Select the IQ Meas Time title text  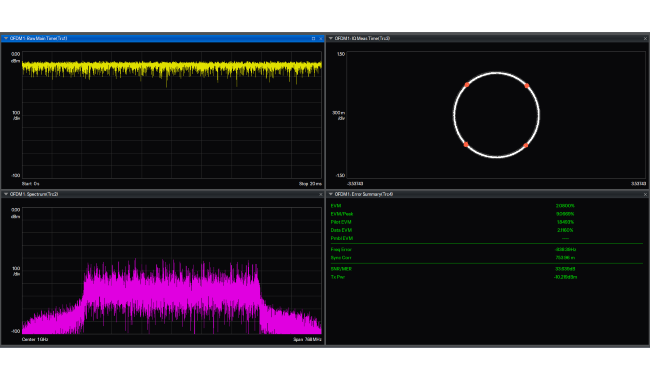click(362, 38)
